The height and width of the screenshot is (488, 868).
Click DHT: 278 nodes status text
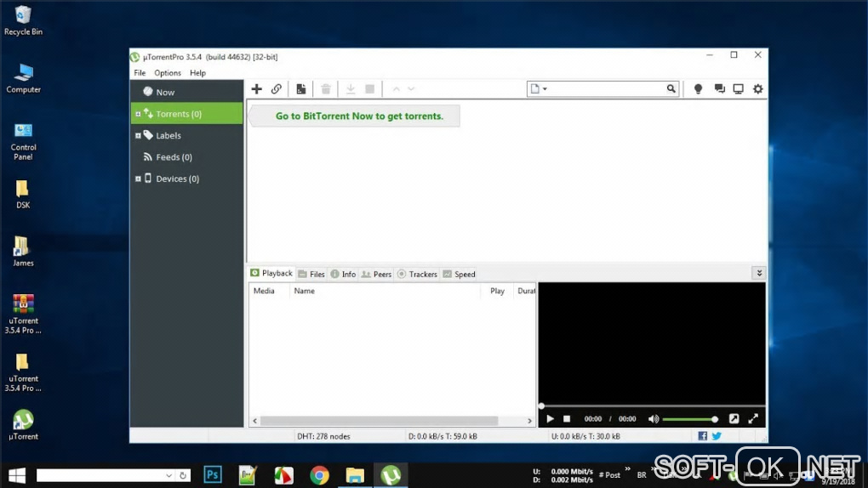[x=323, y=436]
